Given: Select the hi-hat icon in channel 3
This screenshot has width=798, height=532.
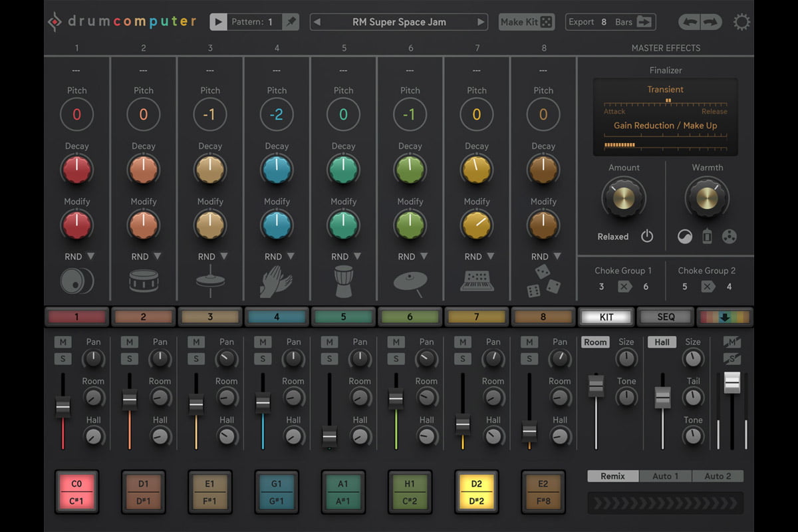Looking at the screenshot, I should tap(210, 281).
